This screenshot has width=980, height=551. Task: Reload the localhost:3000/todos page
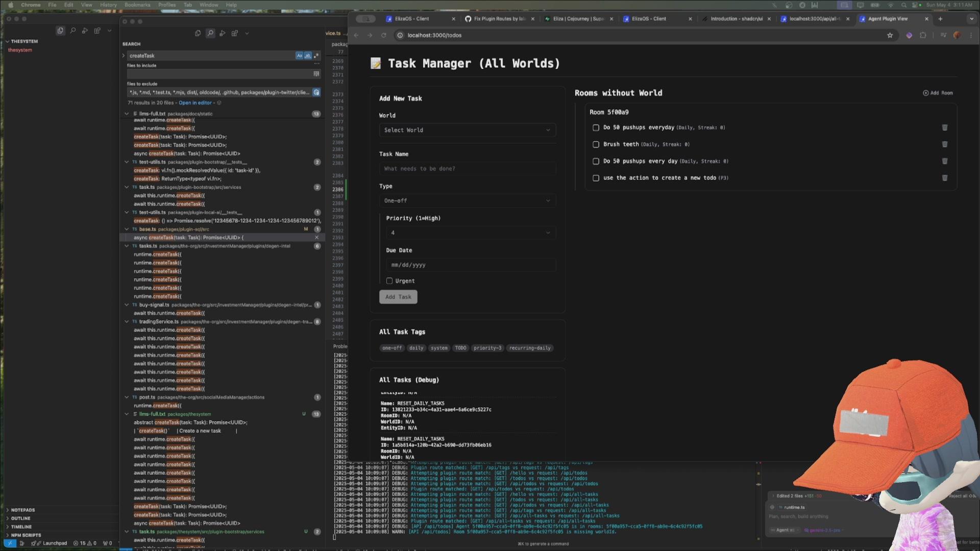(384, 35)
